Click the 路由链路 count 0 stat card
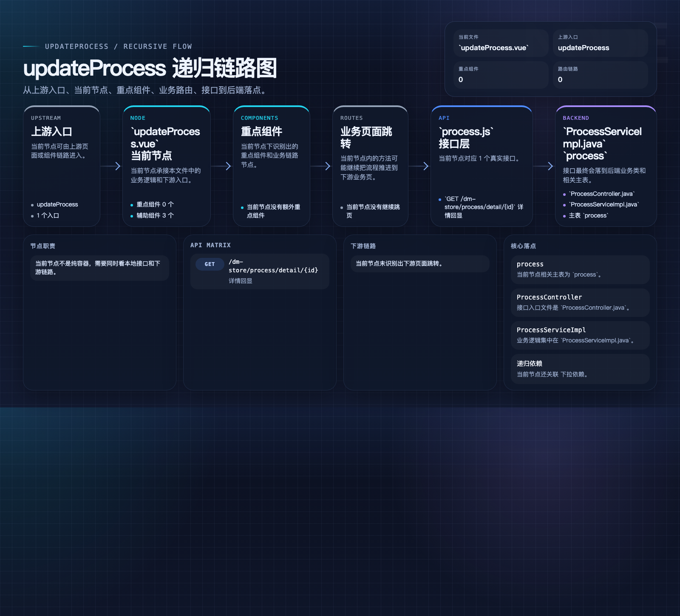Screen dimensions: 680x616 click(600, 75)
